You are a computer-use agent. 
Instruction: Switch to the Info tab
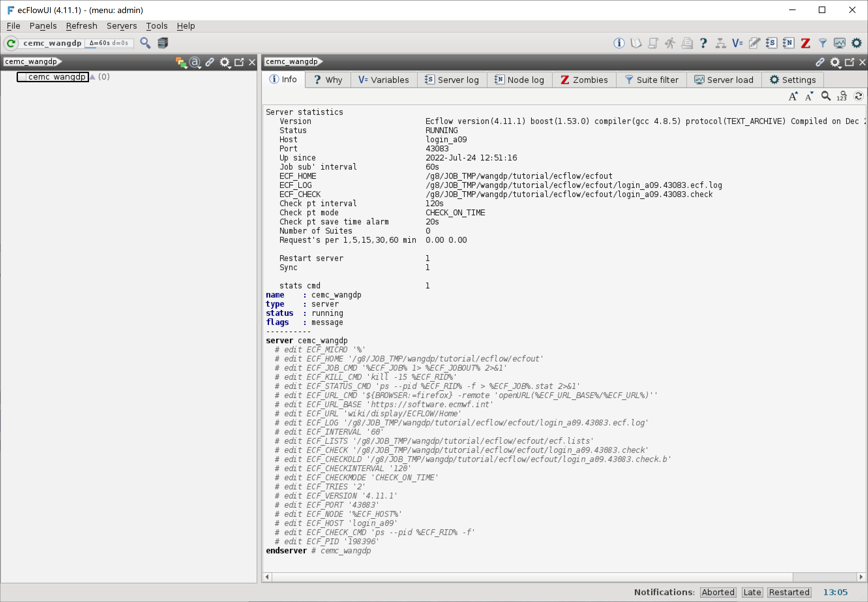point(283,80)
